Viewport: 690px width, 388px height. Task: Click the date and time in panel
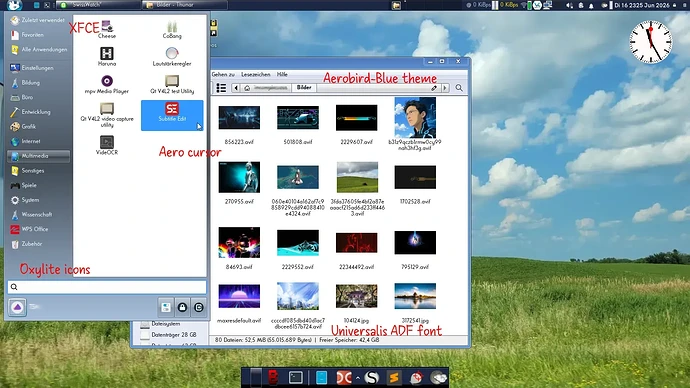[x=642, y=5]
